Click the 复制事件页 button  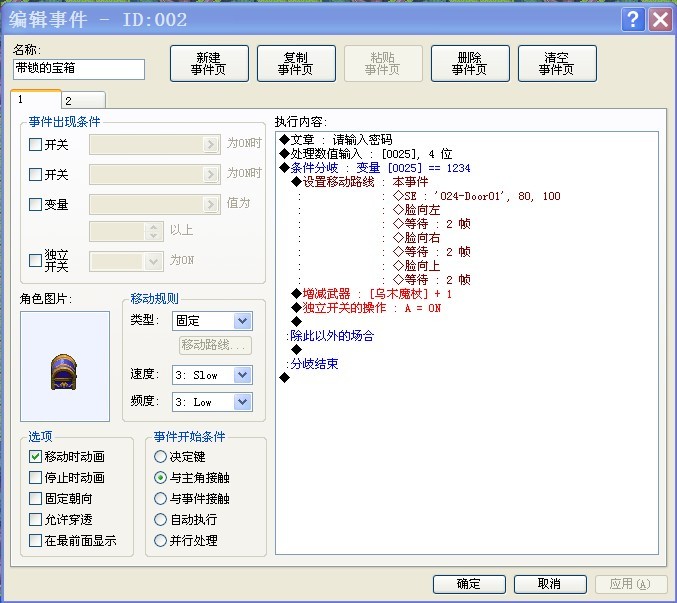[x=296, y=63]
